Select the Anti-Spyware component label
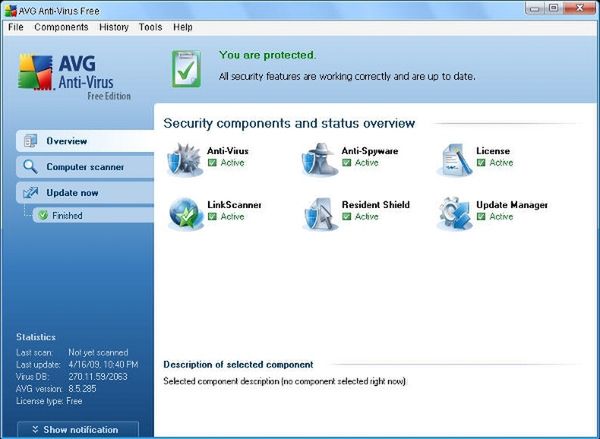 pos(370,151)
